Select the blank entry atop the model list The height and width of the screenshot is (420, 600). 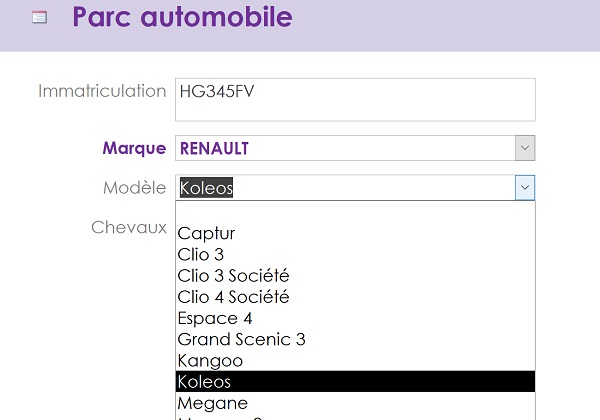[x=355, y=212]
